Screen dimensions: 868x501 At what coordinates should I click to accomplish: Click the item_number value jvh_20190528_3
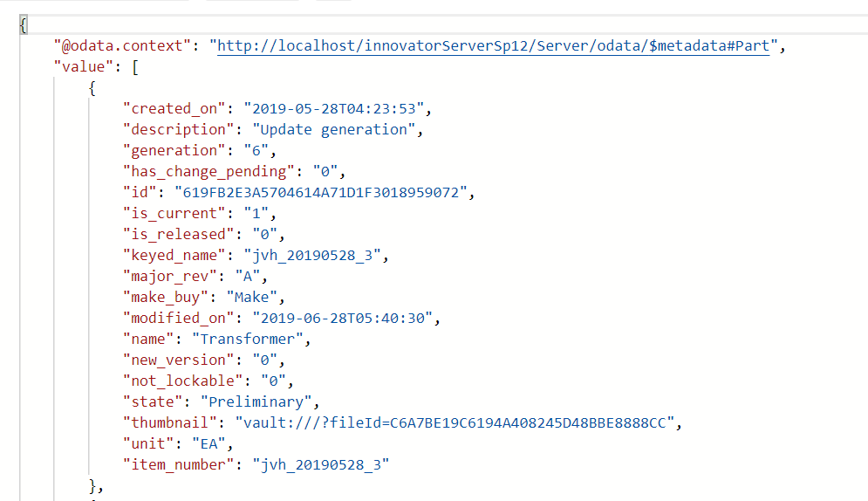(x=321, y=465)
